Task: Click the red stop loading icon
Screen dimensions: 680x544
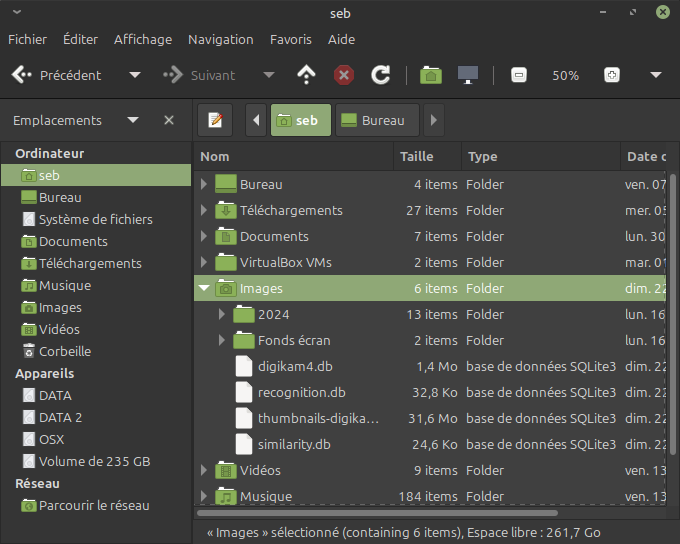Action: (343, 75)
